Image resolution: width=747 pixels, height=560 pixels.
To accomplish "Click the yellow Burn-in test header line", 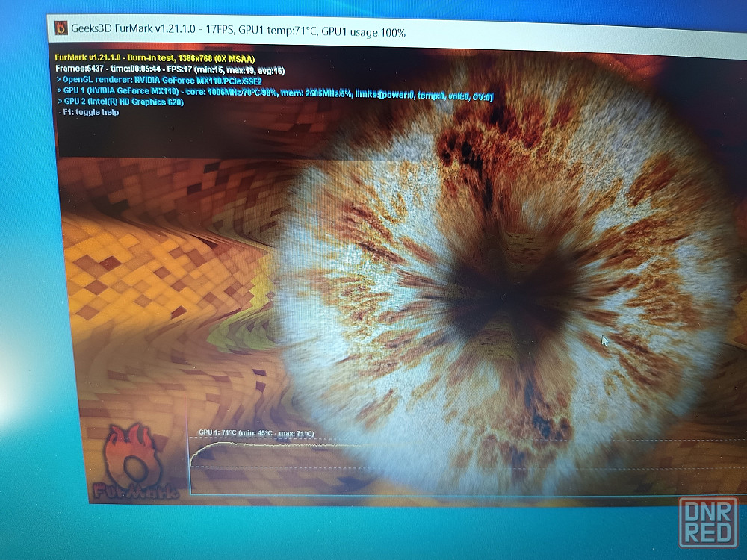I will [x=155, y=57].
